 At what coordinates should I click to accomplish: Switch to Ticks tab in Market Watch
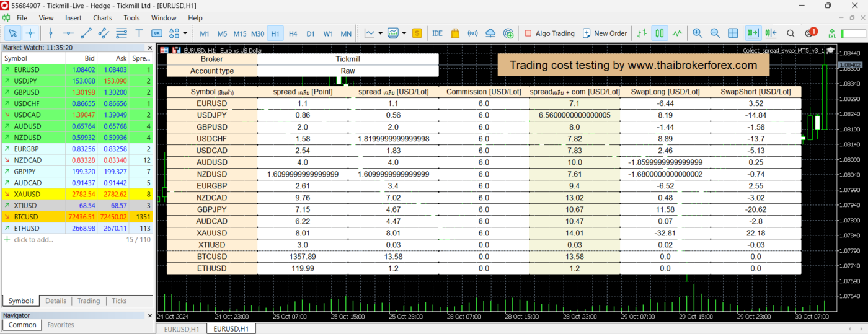coord(119,301)
